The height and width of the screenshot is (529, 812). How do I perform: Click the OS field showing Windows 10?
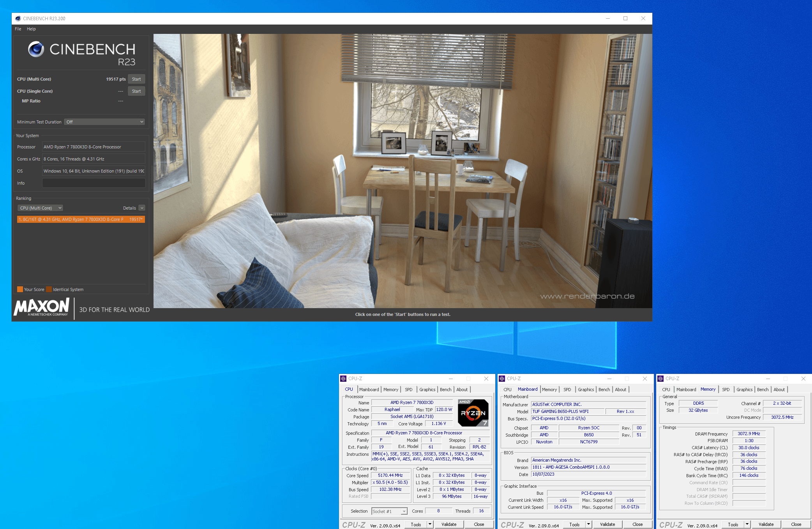click(x=94, y=171)
